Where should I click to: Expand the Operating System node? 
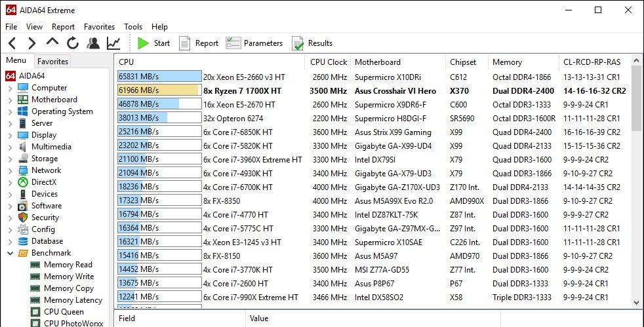pos(10,111)
